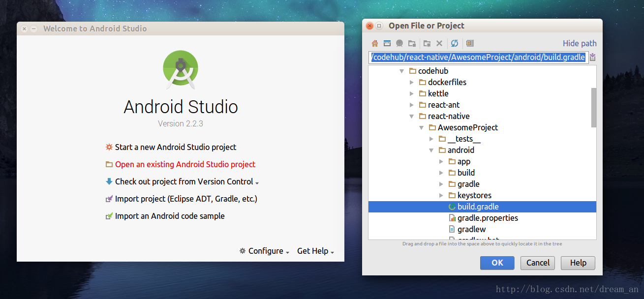Screen dimensions: 644x299
Task: Select the build.gradle file row
Action: (x=482, y=207)
